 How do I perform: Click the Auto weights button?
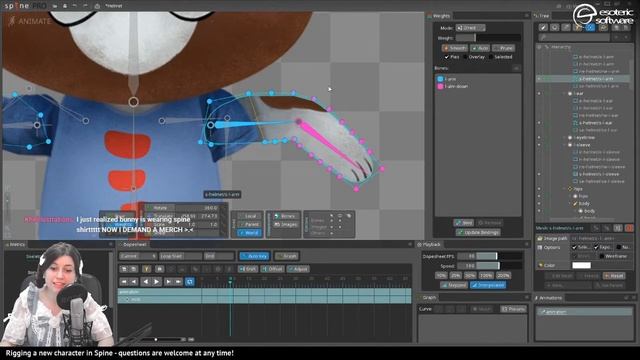(480, 48)
